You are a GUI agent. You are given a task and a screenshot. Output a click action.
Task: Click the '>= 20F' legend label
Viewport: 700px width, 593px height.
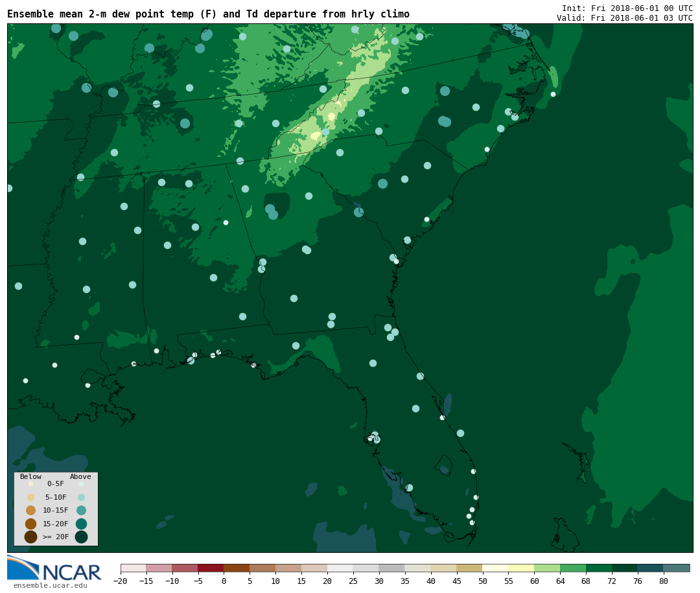pos(56,537)
